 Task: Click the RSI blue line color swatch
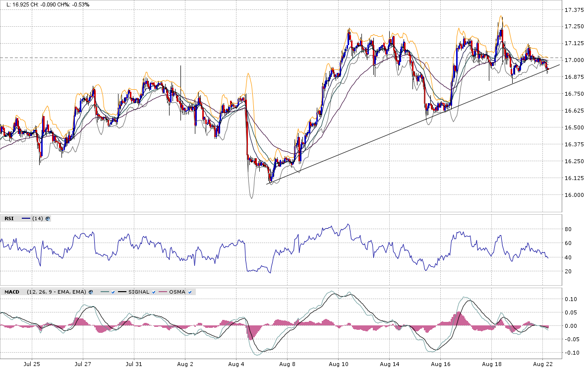click(x=26, y=218)
